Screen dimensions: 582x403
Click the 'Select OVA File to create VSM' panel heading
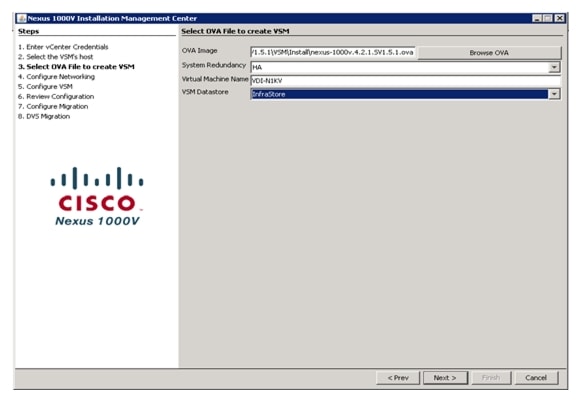[235, 31]
